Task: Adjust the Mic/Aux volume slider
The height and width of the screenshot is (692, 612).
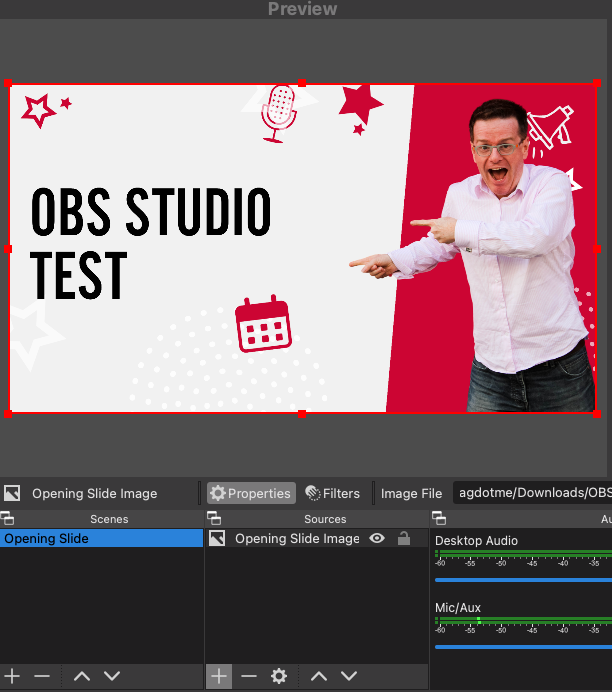Action: pos(523,647)
